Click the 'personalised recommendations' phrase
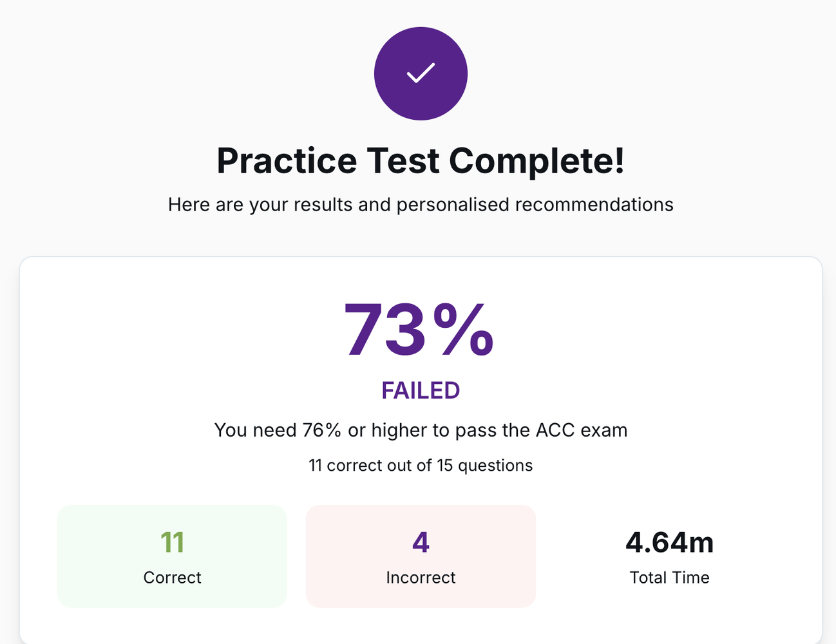836x644 pixels. (x=535, y=205)
